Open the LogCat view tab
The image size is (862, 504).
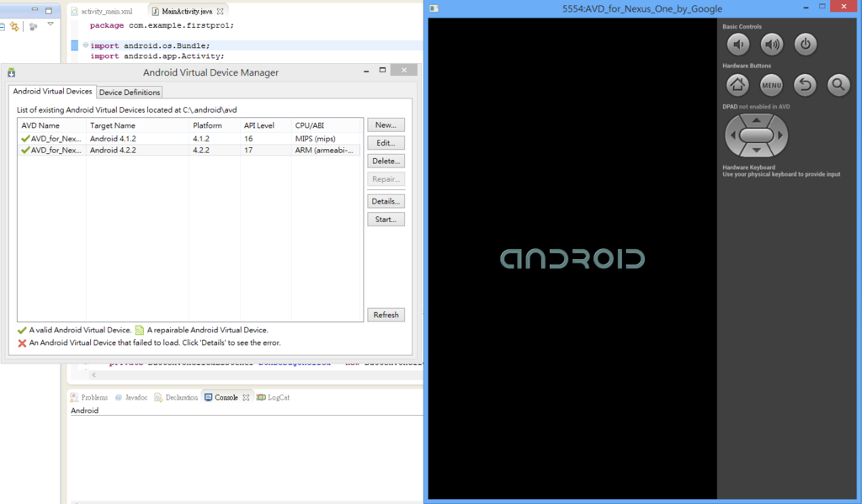pos(273,397)
